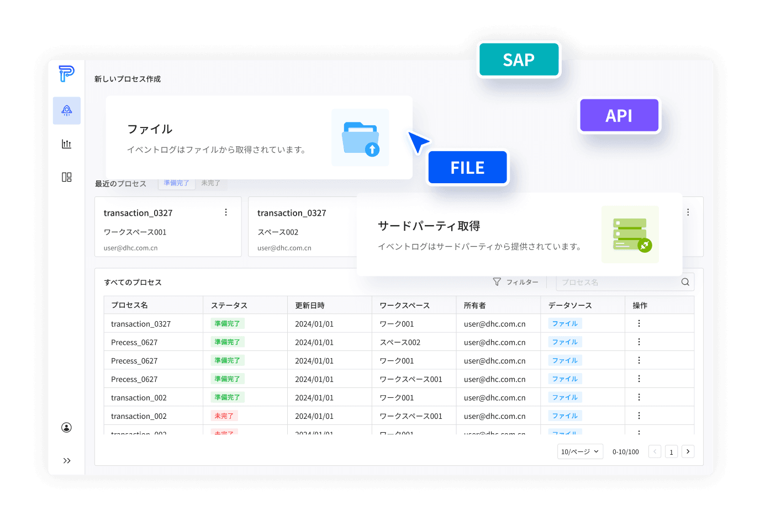The image size is (760, 532).
Task: Open the user account icon in the sidebar
Action: (x=67, y=428)
